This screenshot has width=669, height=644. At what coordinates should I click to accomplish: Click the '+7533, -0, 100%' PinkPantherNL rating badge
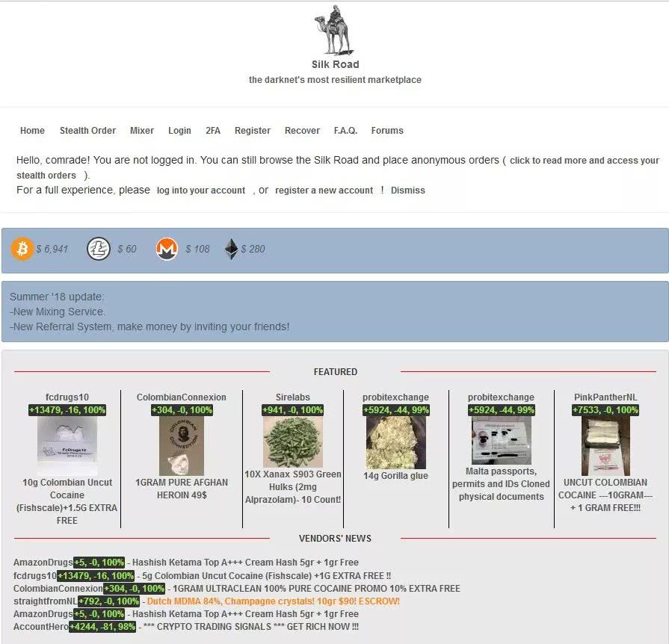tap(605, 410)
